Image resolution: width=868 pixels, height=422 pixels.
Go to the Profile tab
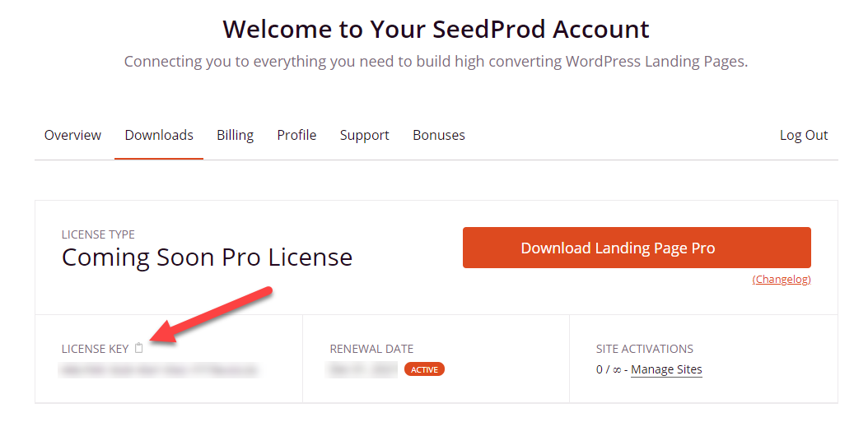[296, 135]
